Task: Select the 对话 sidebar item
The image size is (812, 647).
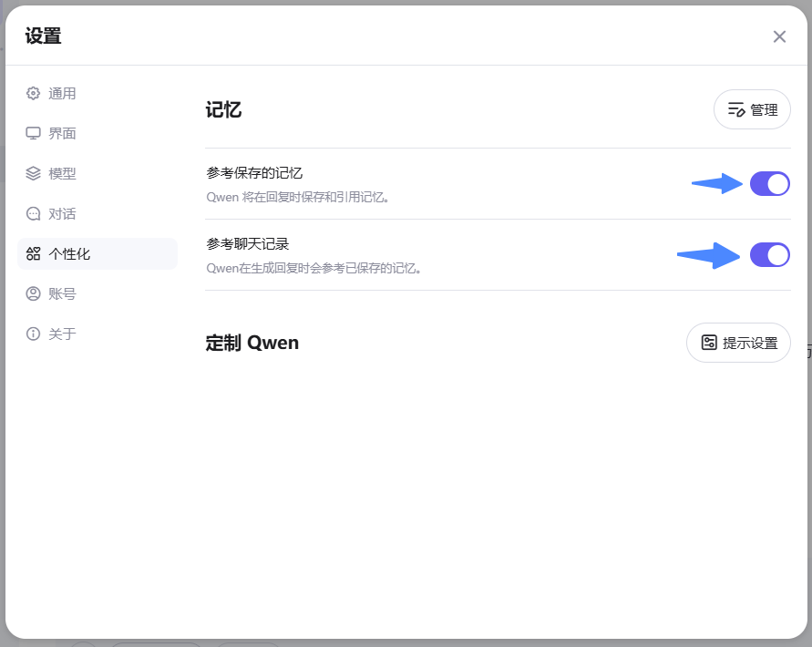Action: pyautogui.click(x=64, y=213)
